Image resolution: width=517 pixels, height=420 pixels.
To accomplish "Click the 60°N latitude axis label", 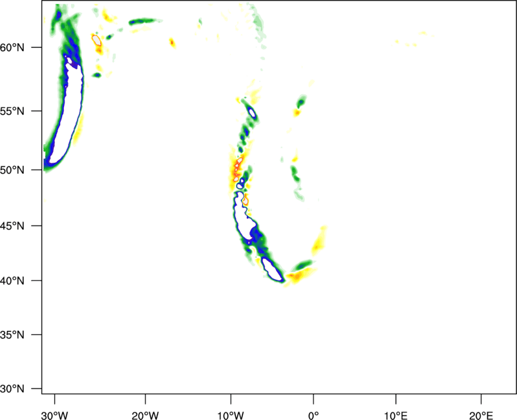I will click(x=12, y=47).
